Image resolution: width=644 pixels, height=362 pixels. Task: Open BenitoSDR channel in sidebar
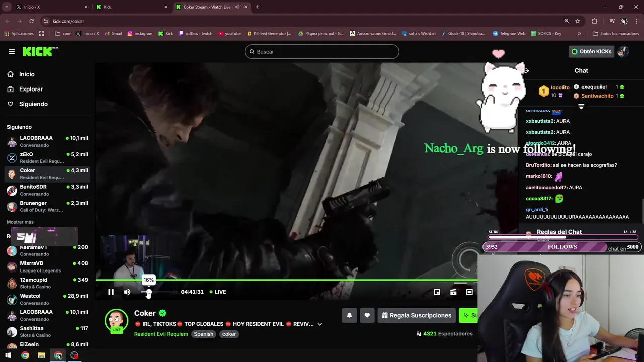tap(47, 190)
